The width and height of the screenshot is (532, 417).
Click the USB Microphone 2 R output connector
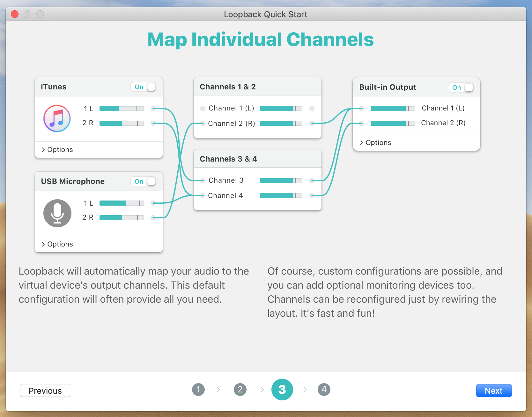pyautogui.click(x=153, y=218)
